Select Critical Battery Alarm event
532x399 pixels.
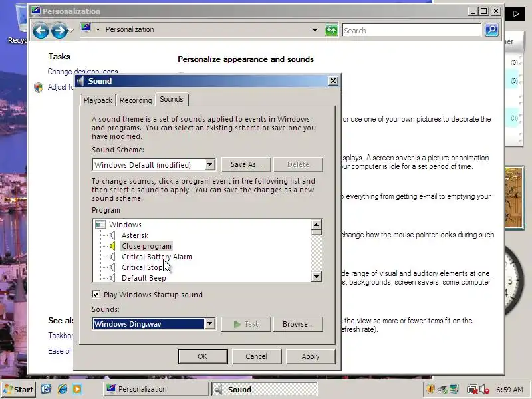157,257
